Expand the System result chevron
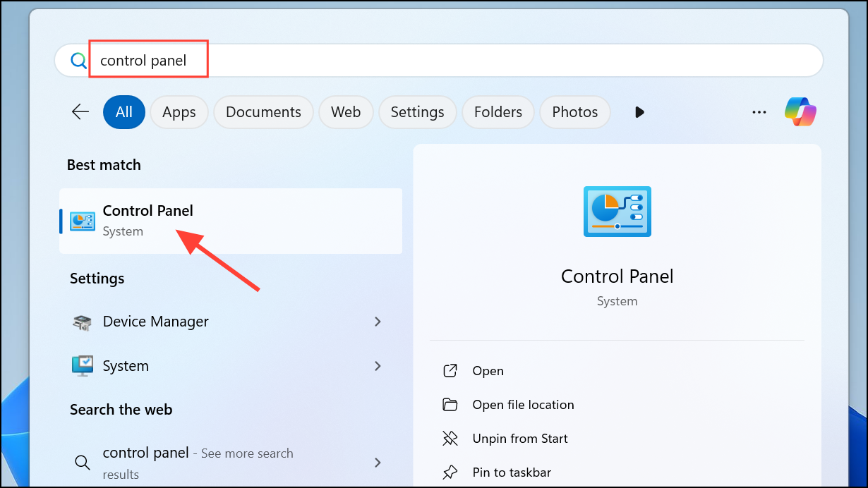The width and height of the screenshot is (868, 488). pos(378,366)
